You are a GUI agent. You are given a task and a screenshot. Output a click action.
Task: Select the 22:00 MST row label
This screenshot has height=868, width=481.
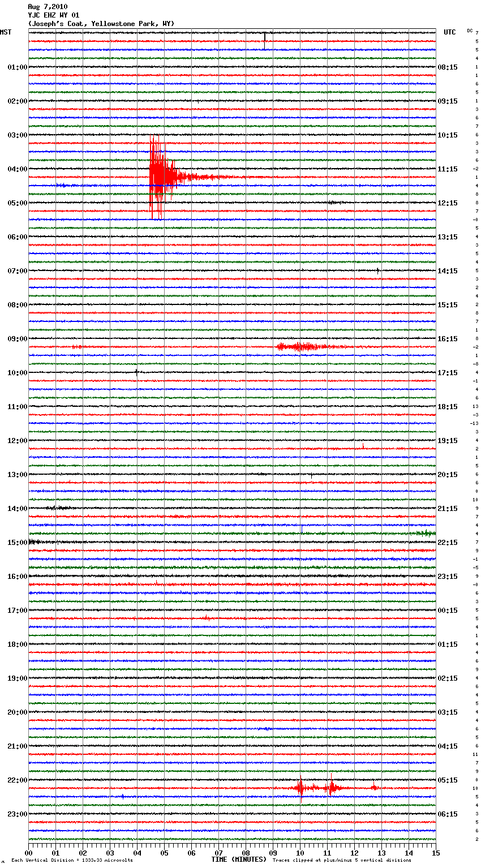[x=18, y=780]
